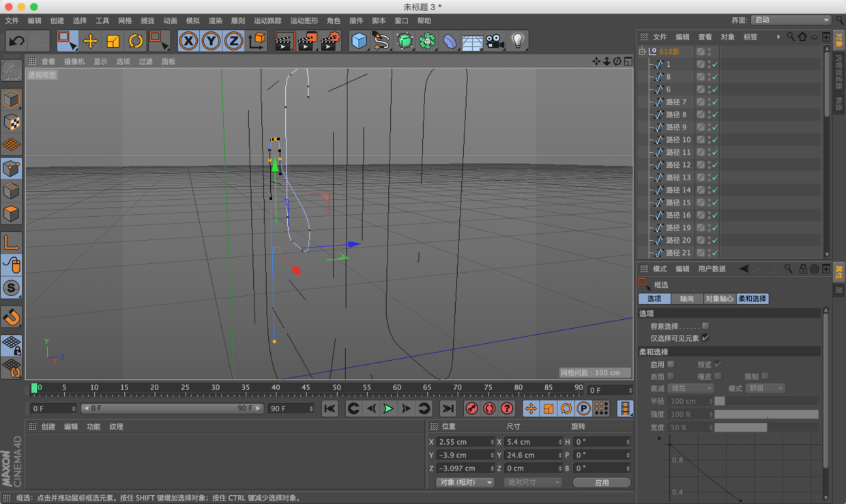Toggle 预览 checkbox

718,364
